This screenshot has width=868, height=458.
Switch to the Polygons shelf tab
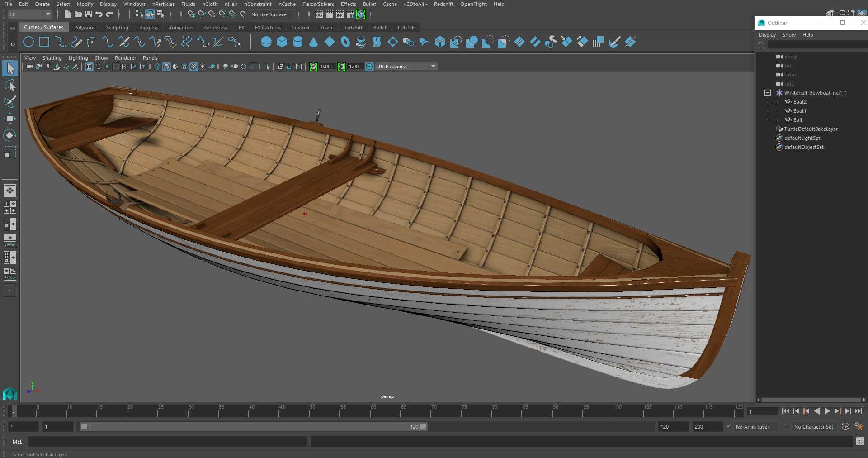pyautogui.click(x=85, y=28)
